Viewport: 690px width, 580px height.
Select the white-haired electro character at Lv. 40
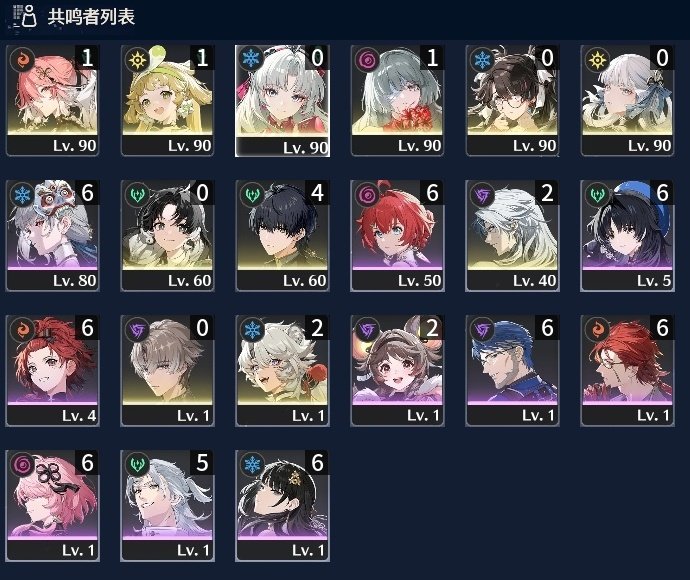513,235
